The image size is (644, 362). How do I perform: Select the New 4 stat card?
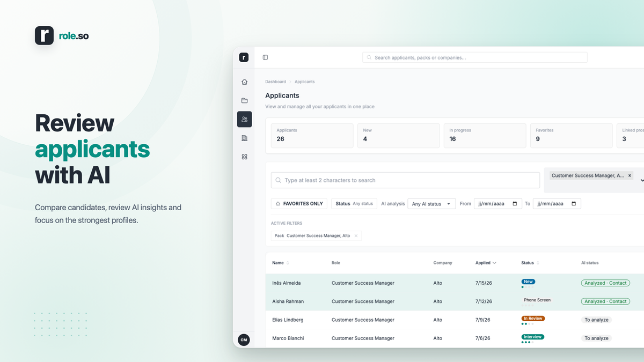pyautogui.click(x=398, y=136)
